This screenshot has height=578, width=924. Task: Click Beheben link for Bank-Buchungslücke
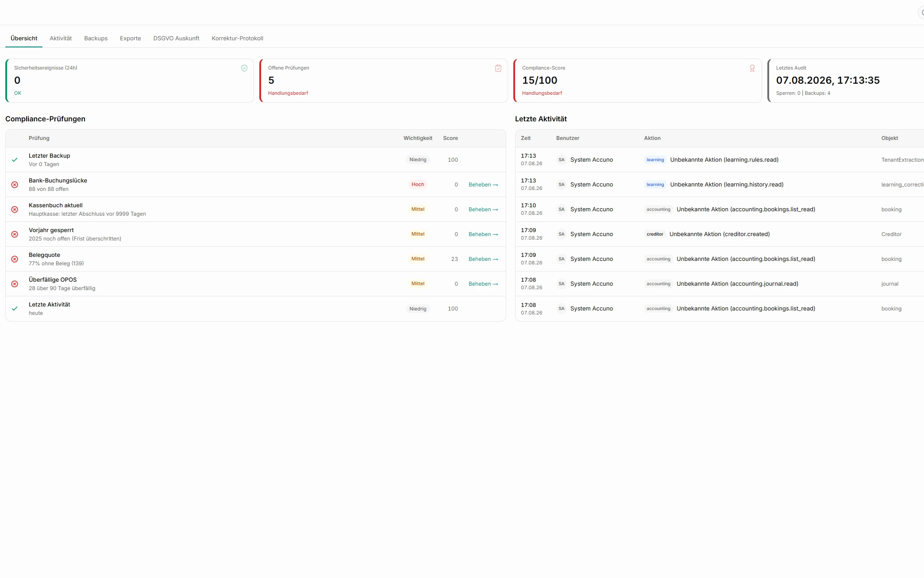pyautogui.click(x=483, y=185)
